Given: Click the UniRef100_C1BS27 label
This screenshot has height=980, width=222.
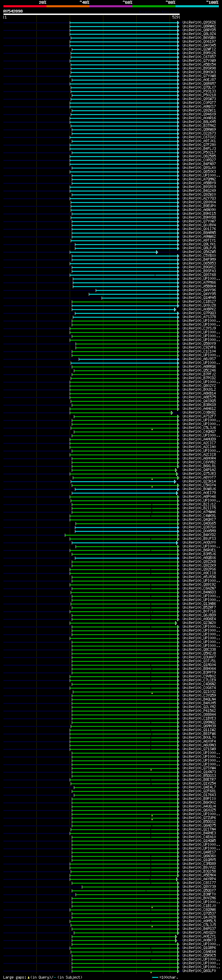Looking at the screenshot, I should pos(199,301).
